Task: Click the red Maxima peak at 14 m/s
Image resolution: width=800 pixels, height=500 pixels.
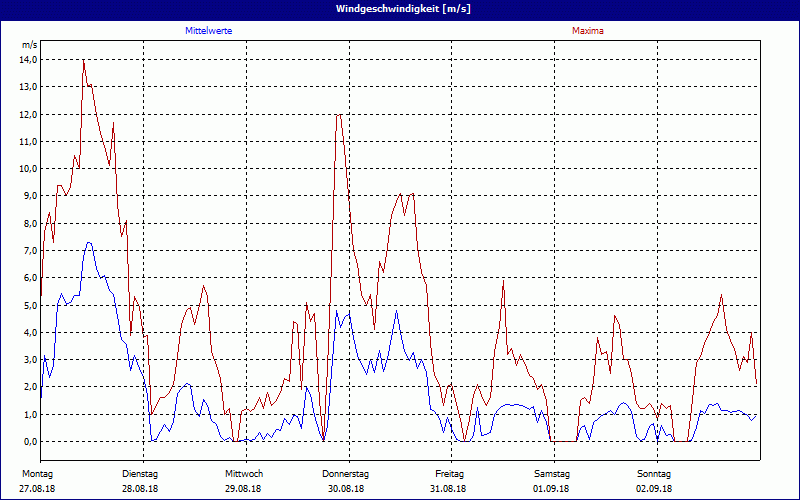Action: click(x=84, y=61)
